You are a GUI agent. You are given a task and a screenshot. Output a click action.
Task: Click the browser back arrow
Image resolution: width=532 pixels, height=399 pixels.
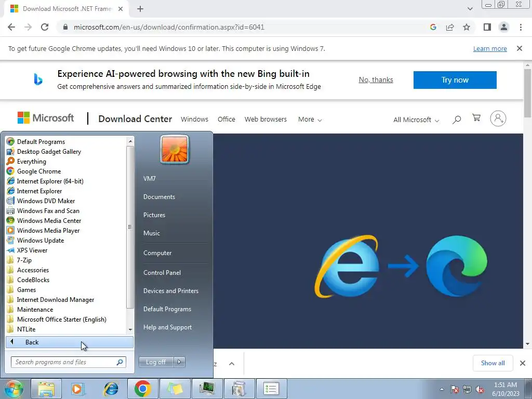(x=11, y=27)
